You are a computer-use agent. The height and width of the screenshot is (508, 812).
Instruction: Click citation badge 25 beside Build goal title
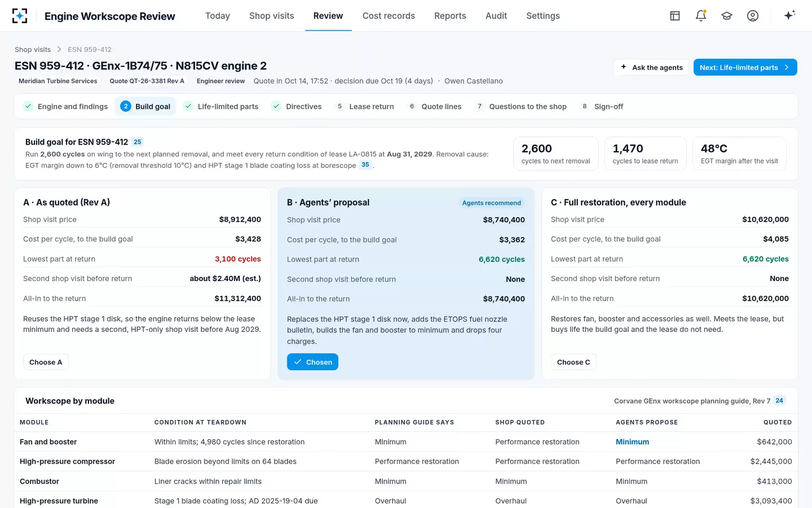[138, 142]
